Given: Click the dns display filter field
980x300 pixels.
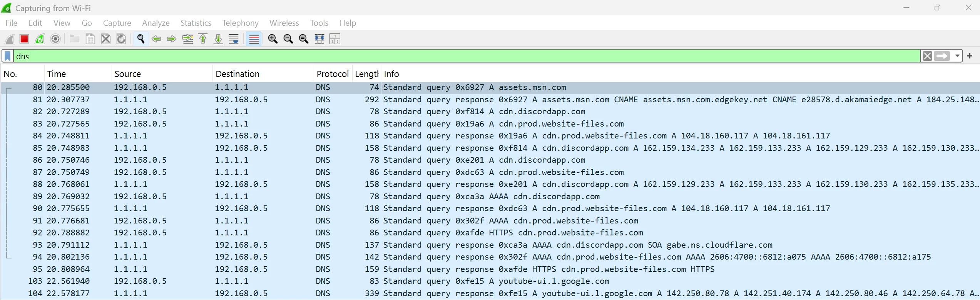Looking at the screenshot, I should (467, 56).
